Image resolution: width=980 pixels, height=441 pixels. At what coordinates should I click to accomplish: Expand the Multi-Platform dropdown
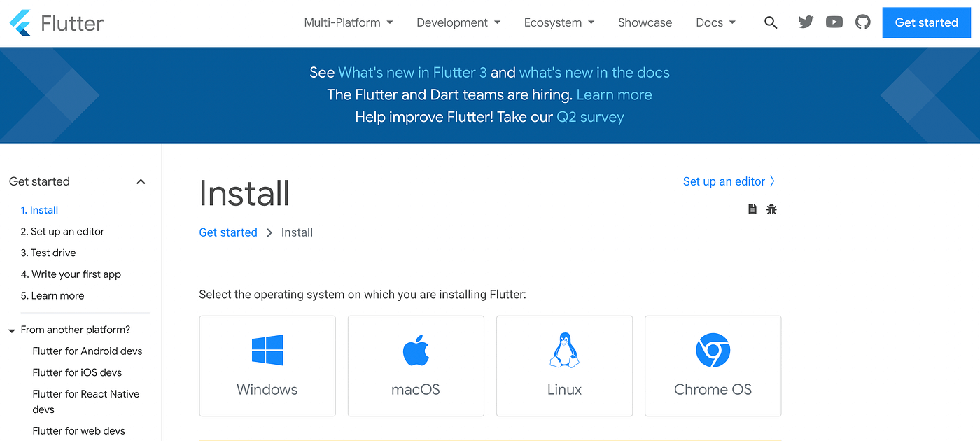coord(348,22)
